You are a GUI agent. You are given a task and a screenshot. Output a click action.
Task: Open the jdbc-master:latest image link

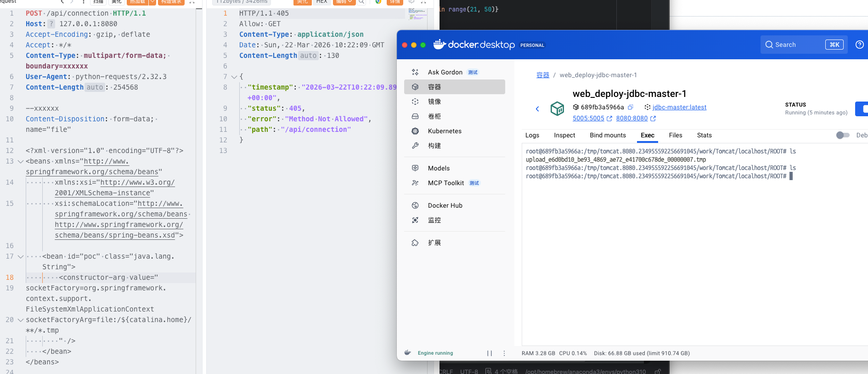(679, 107)
